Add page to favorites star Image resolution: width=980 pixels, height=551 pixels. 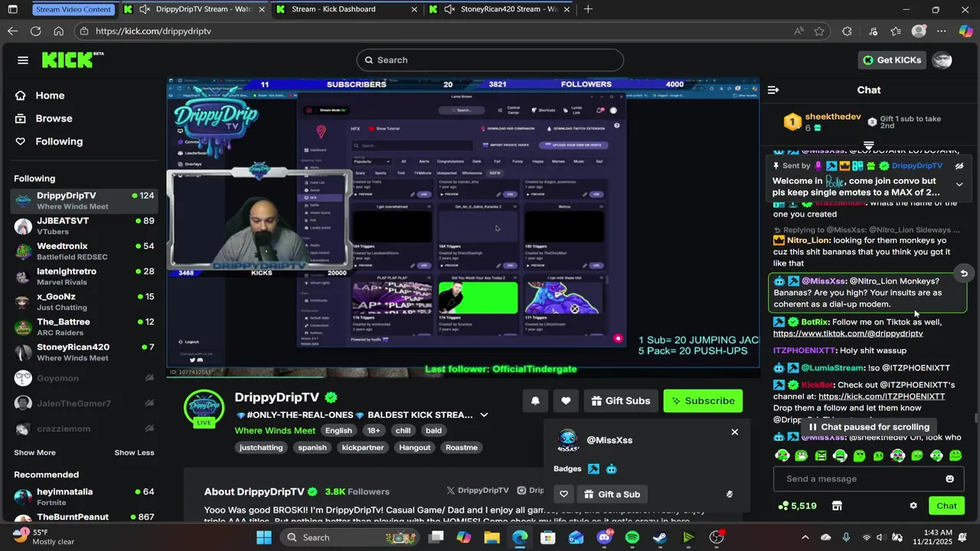tap(819, 31)
